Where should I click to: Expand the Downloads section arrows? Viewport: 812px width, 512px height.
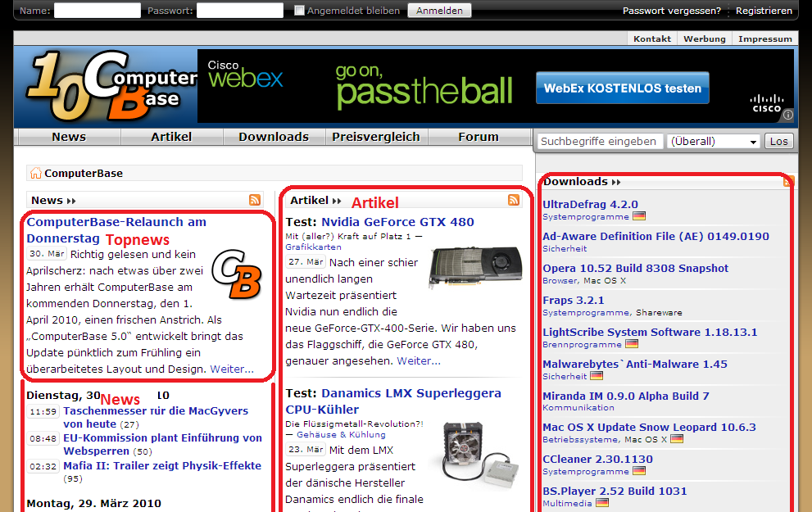point(615,182)
